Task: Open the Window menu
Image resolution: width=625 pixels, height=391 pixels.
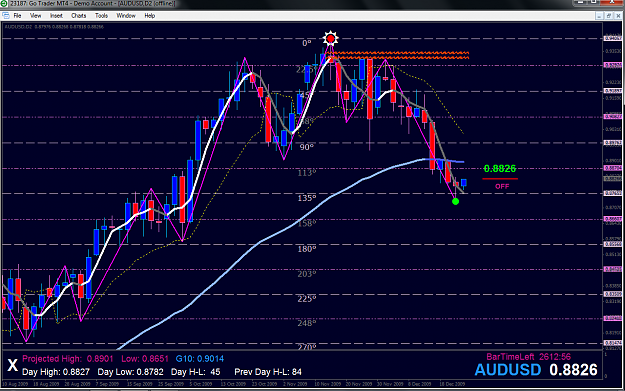Action: coord(126,16)
